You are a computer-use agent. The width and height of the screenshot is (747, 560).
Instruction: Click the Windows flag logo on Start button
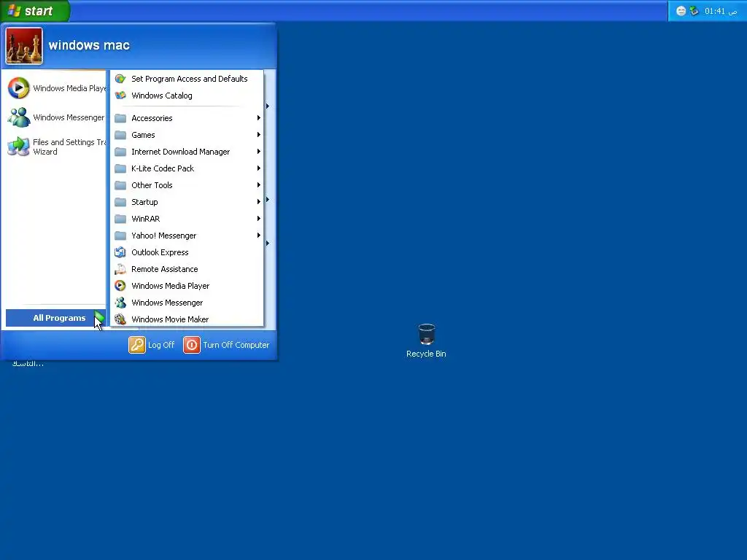15,10
